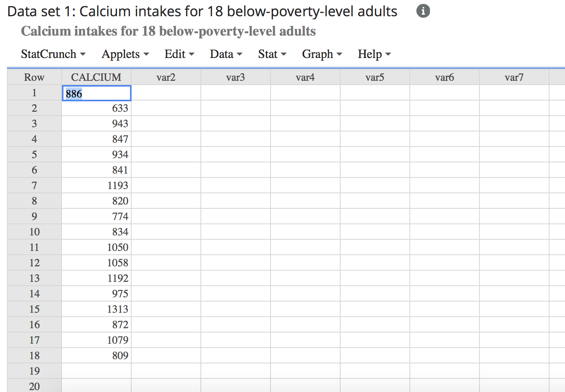Click the cell showing 820
Screen dimensions: 565x392
tap(96, 201)
